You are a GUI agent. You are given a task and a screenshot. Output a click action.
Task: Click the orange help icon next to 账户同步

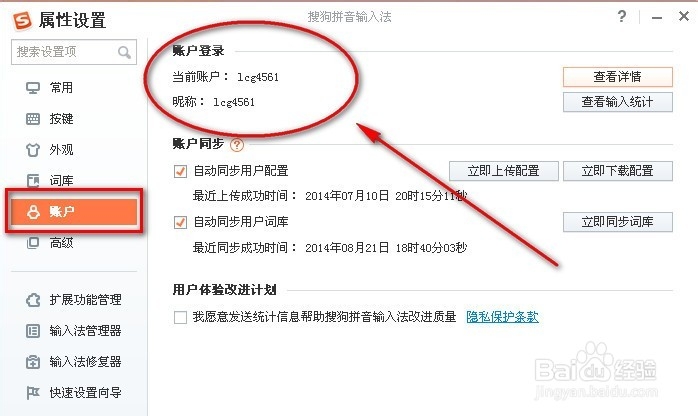[237, 145]
